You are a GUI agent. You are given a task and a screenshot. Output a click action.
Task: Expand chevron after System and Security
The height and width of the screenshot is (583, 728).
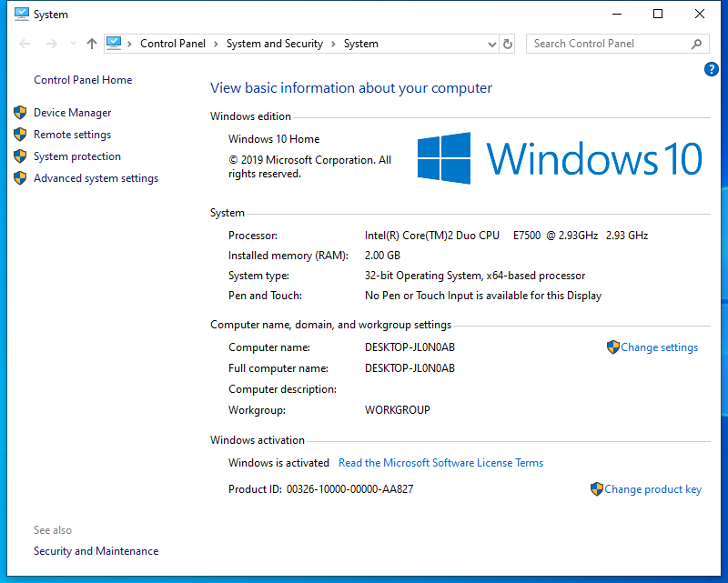coord(333,44)
